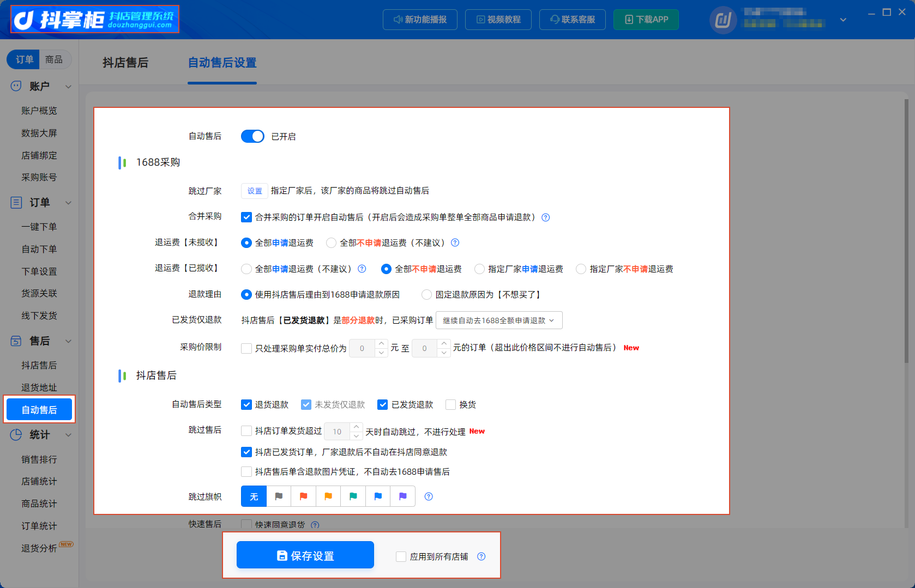Open help icon beside 跳过旗帜 flags

pyautogui.click(x=429, y=496)
